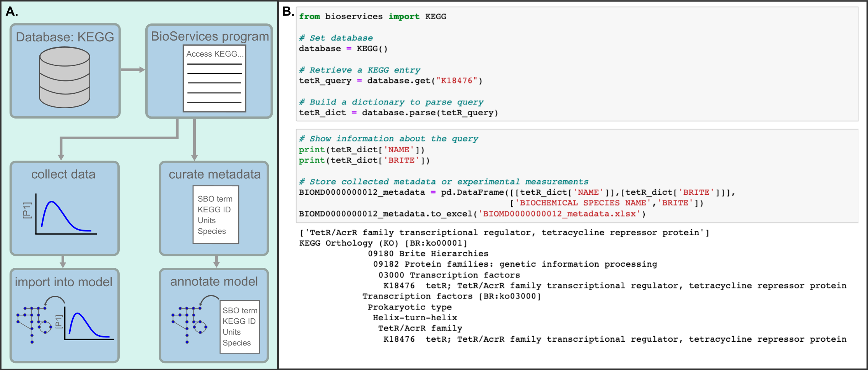Click output line 'Helix-turn-helix'
Image resolution: width=868 pixels, height=370 pixels.
415,318
